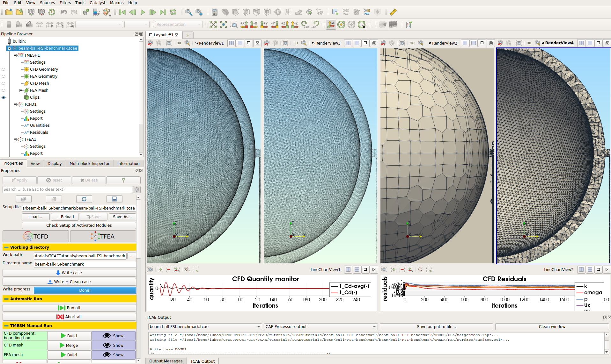Toggle visibility of FEA Mesh item

pos(4,90)
